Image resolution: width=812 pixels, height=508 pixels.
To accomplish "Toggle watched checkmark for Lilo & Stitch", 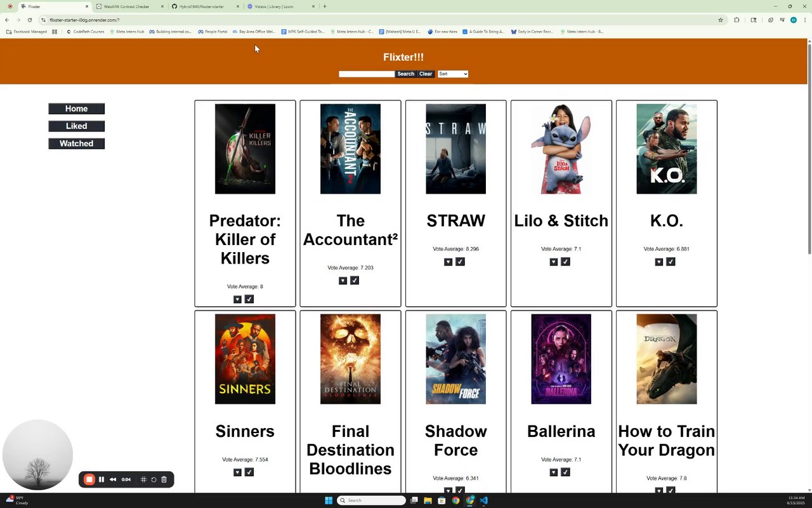I will 565,262.
